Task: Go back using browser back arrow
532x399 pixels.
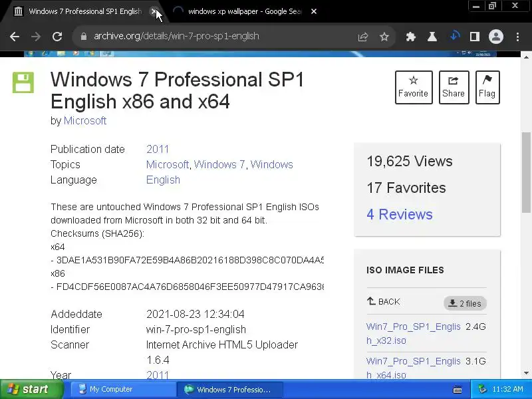Action: [15, 37]
